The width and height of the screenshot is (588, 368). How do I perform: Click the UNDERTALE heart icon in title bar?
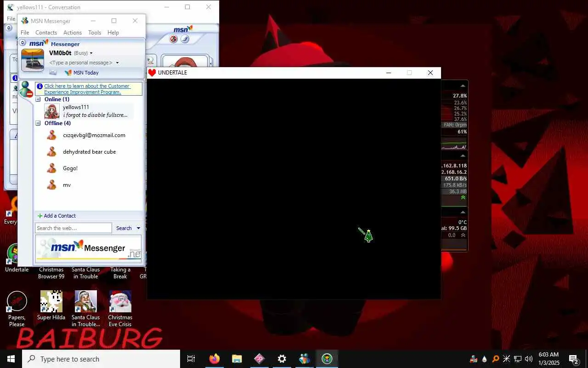coord(152,73)
